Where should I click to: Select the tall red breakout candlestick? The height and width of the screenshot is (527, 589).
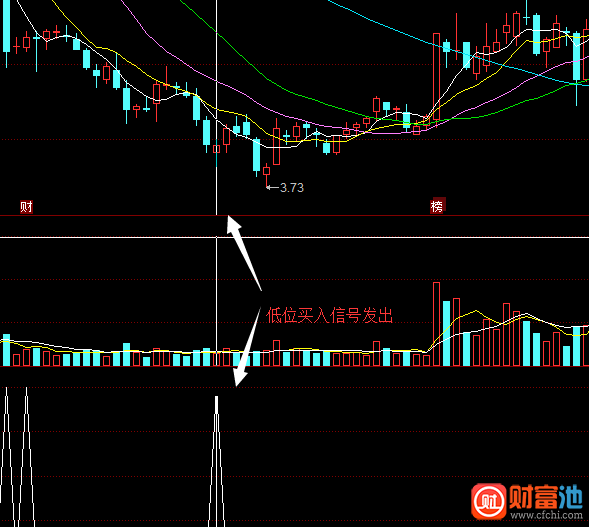click(x=436, y=77)
